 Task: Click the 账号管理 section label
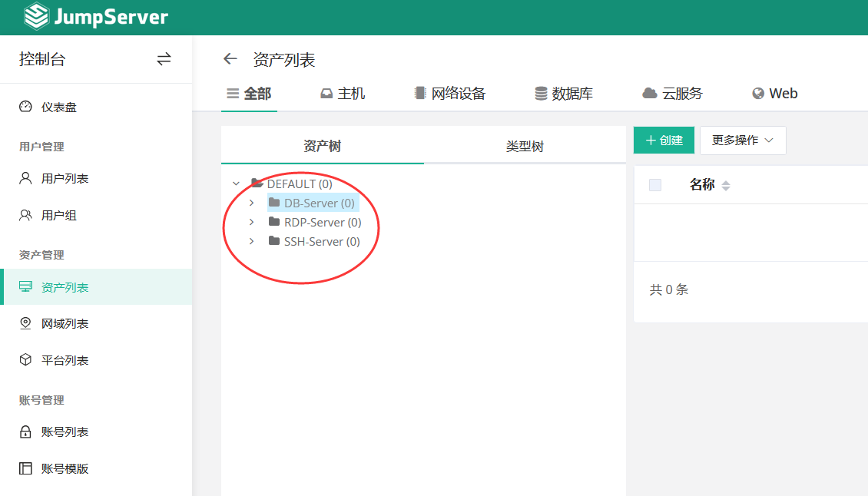(x=41, y=400)
